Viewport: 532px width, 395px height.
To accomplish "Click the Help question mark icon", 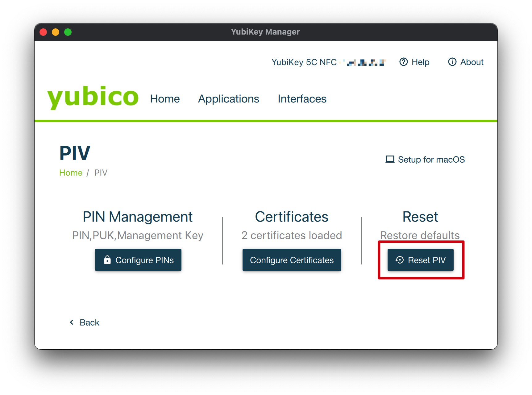I will (403, 62).
